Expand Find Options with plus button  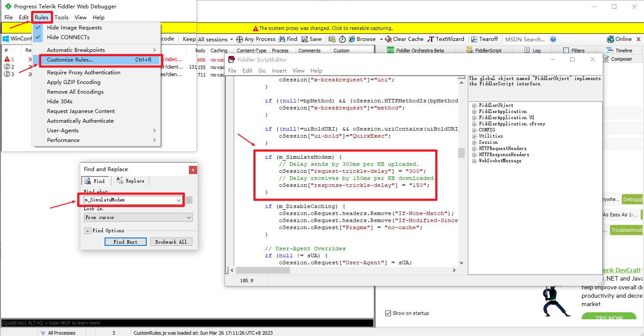[87, 231]
